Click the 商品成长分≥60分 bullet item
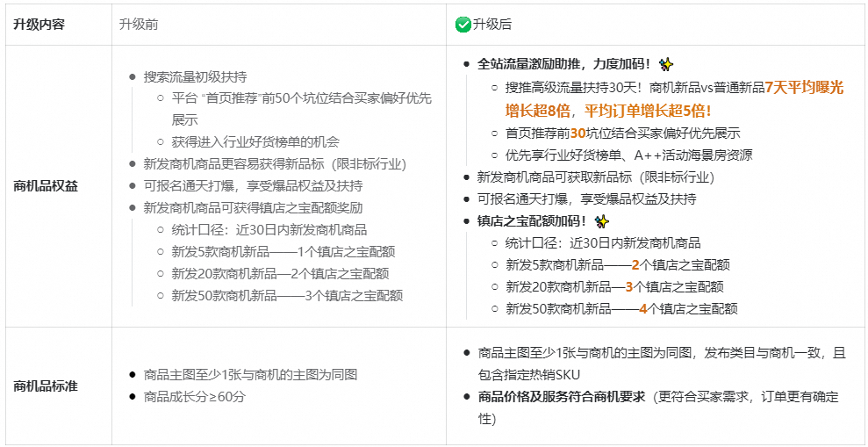 pos(194,397)
